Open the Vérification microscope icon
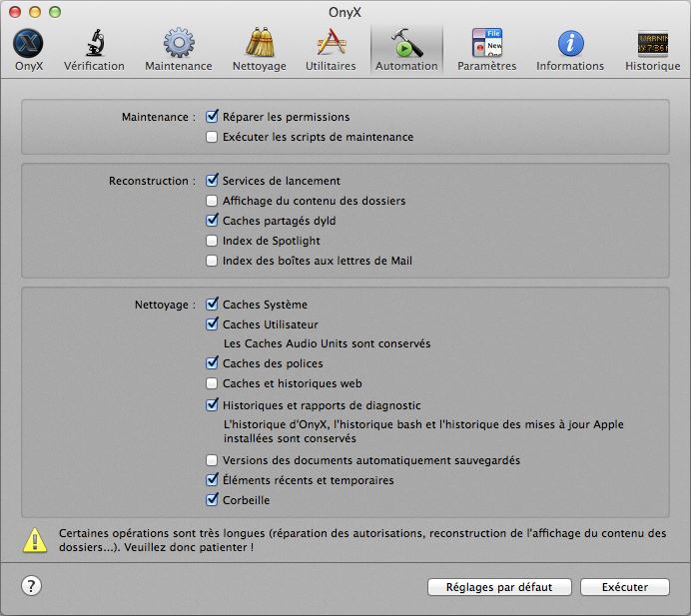 [95, 43]
